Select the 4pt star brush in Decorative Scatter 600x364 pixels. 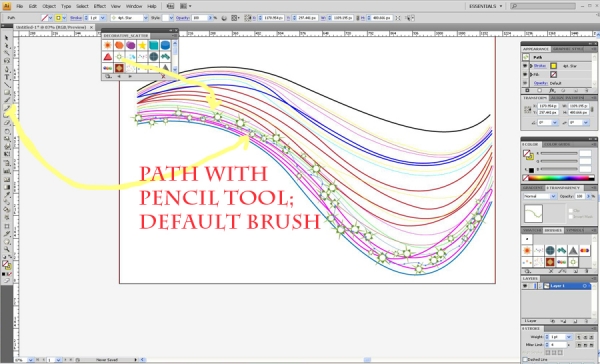click(119, 57)
